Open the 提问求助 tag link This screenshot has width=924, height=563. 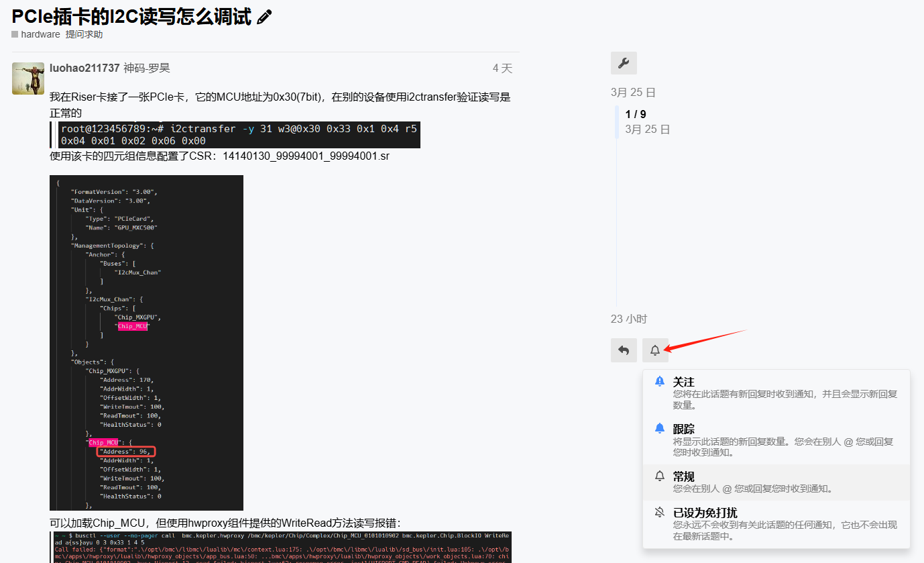(x=84, y=34)
